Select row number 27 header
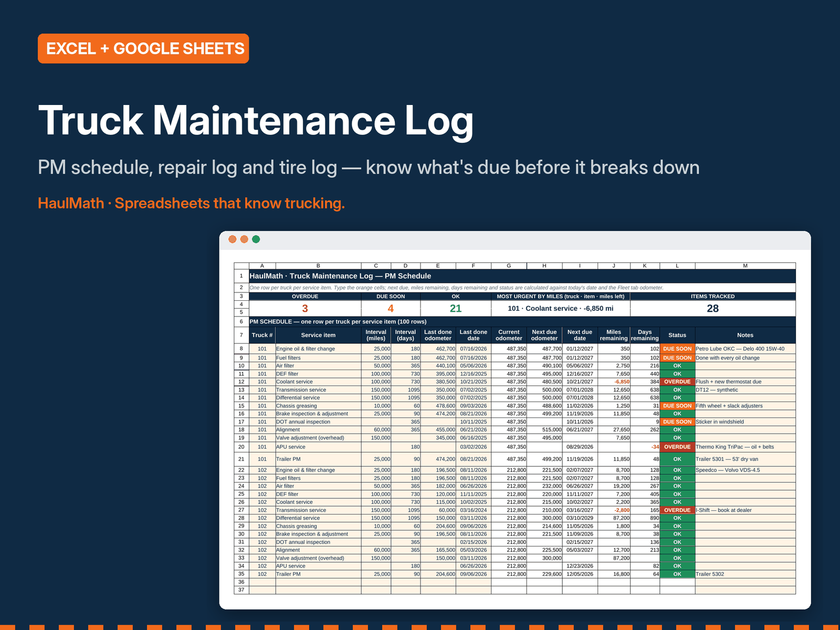 (x=241, y=510)
